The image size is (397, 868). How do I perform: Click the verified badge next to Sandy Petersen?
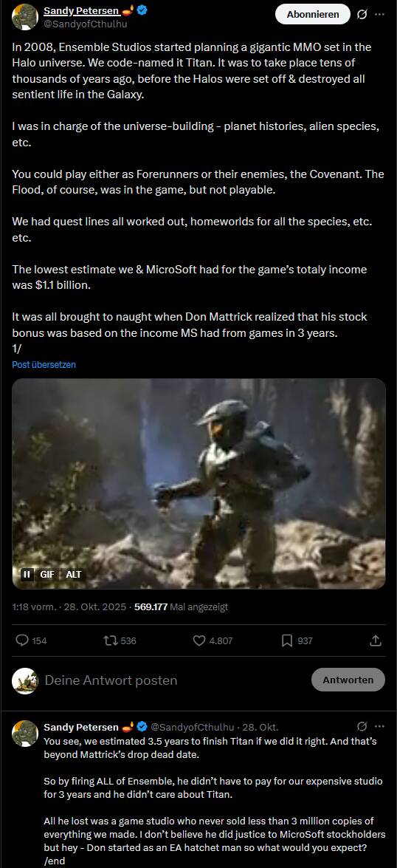point(142,10)
